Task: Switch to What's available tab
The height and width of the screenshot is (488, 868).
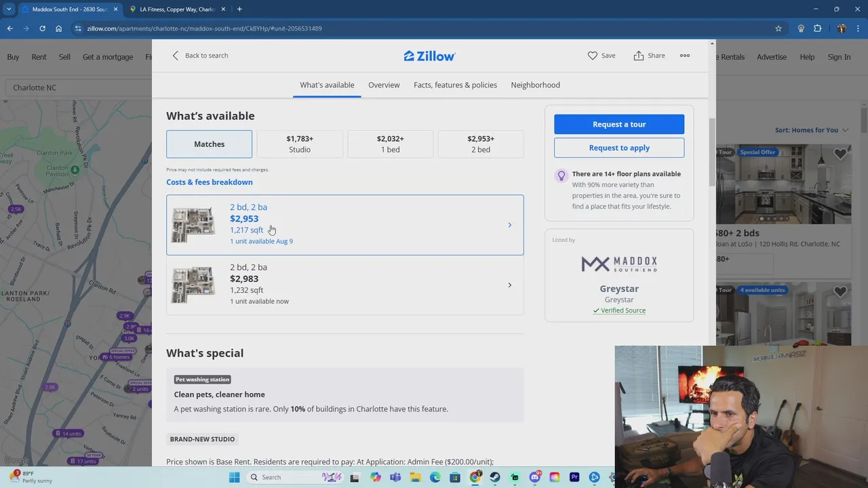Action: 327,85
